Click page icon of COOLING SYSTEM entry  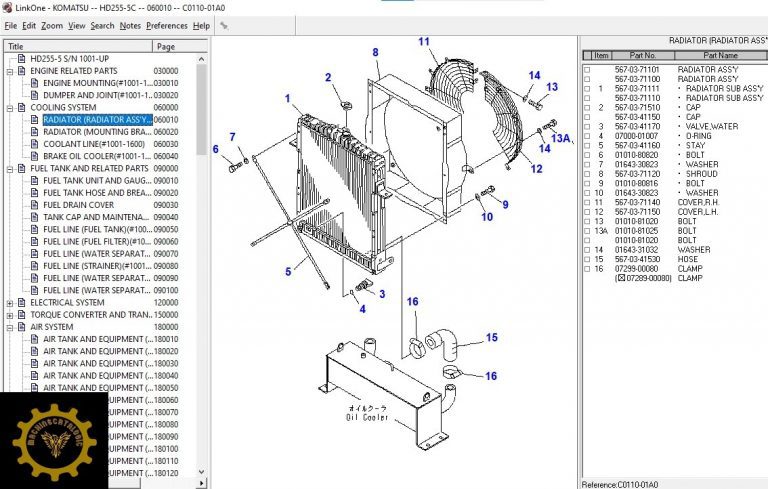(22, 107)
